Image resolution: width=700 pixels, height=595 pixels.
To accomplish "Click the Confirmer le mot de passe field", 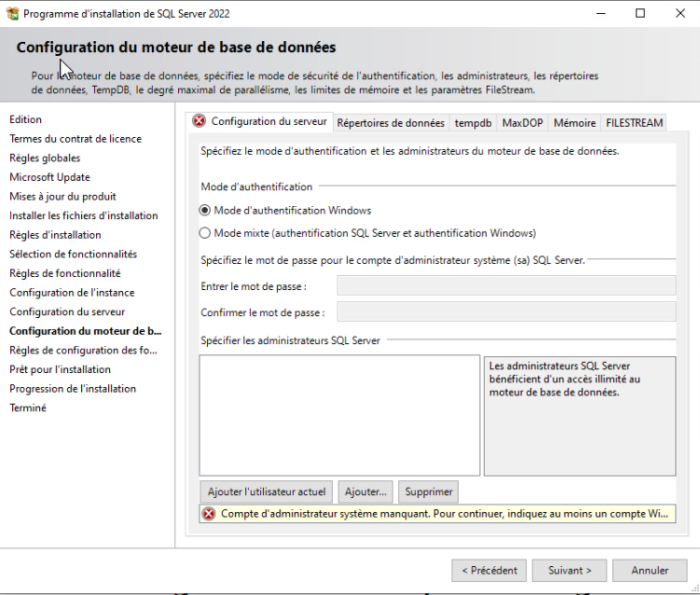I will click(506, 311).
